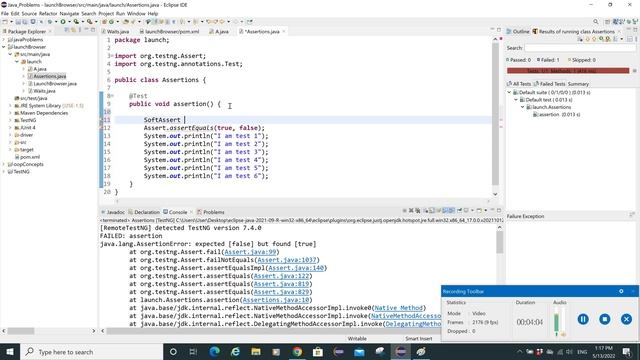Switch to the Problems tab

click(x=211, y=212)
